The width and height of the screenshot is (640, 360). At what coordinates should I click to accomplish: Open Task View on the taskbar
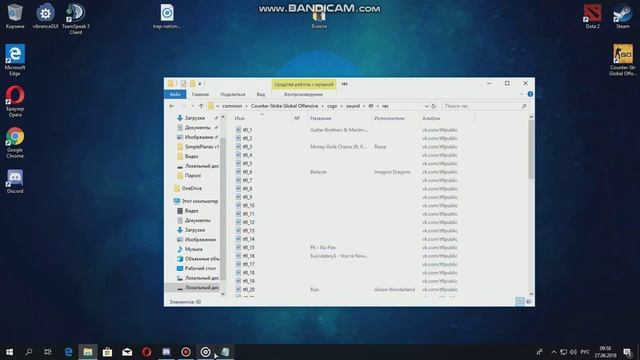pos(48,352)
